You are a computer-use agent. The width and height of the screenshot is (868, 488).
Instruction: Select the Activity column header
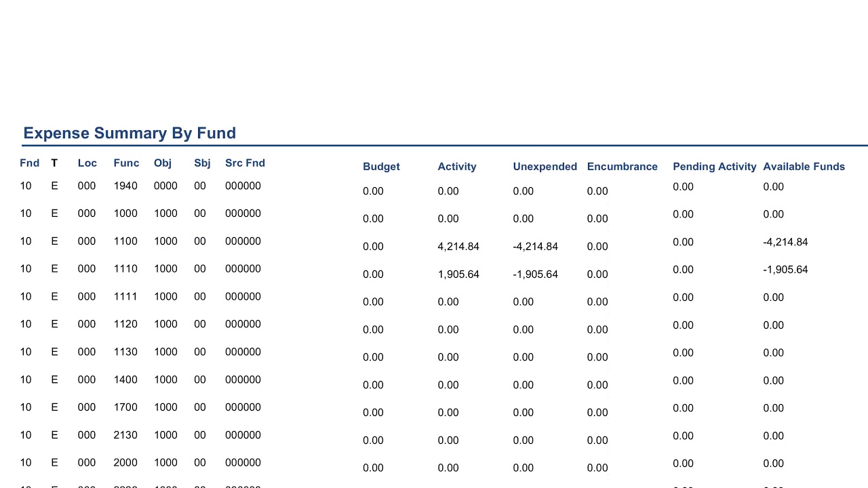tap(457, 166)
